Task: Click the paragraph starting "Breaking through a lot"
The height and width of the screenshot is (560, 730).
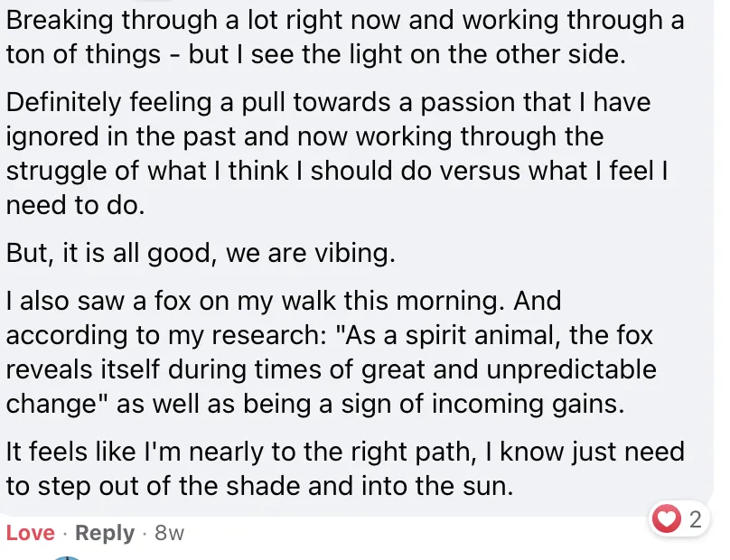Action: pyautogui.click(x=344, y=36)
